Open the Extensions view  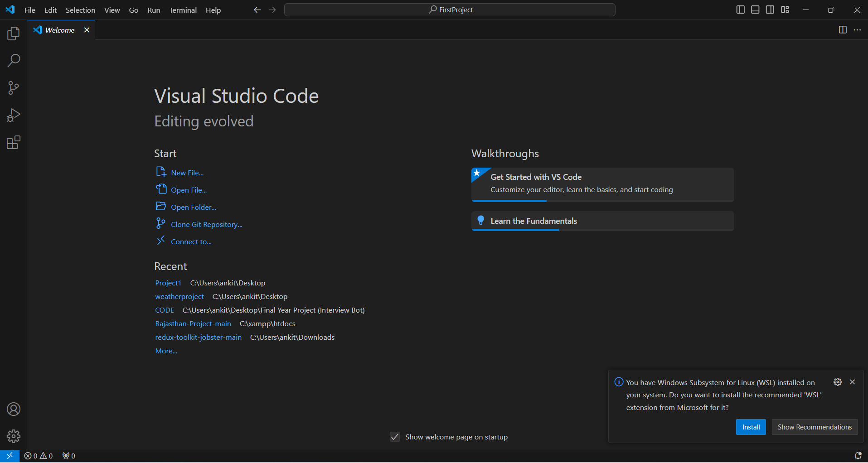pyautogui.click(x=14, y=143)
